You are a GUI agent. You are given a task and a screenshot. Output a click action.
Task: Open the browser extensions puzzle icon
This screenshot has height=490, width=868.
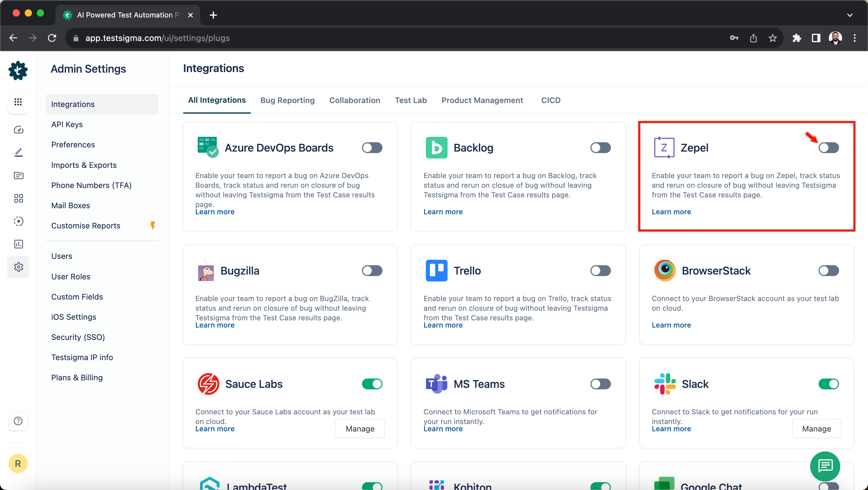797,38
